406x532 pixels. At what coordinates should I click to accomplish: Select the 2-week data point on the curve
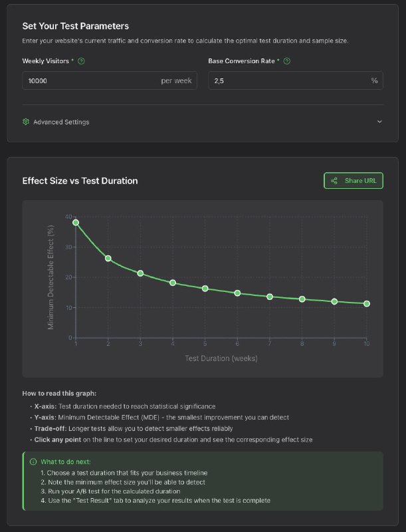click(x=108, y=259)
